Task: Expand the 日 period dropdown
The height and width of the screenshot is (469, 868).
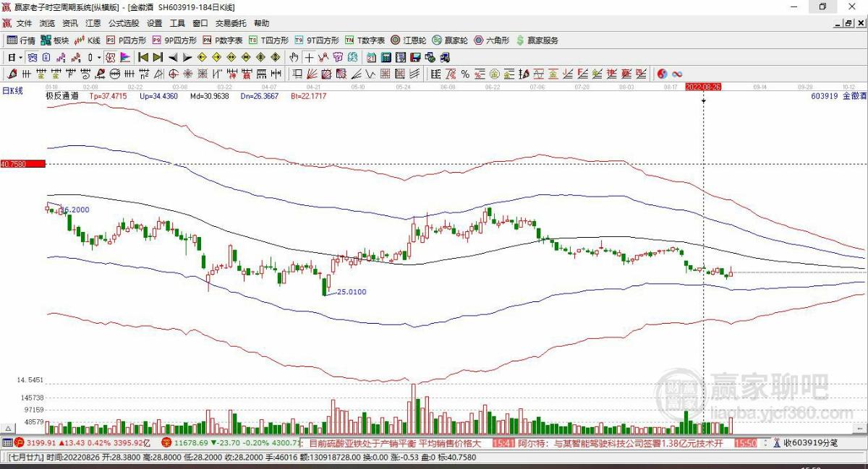Action: pyautogui.click(x=20, y=57)
